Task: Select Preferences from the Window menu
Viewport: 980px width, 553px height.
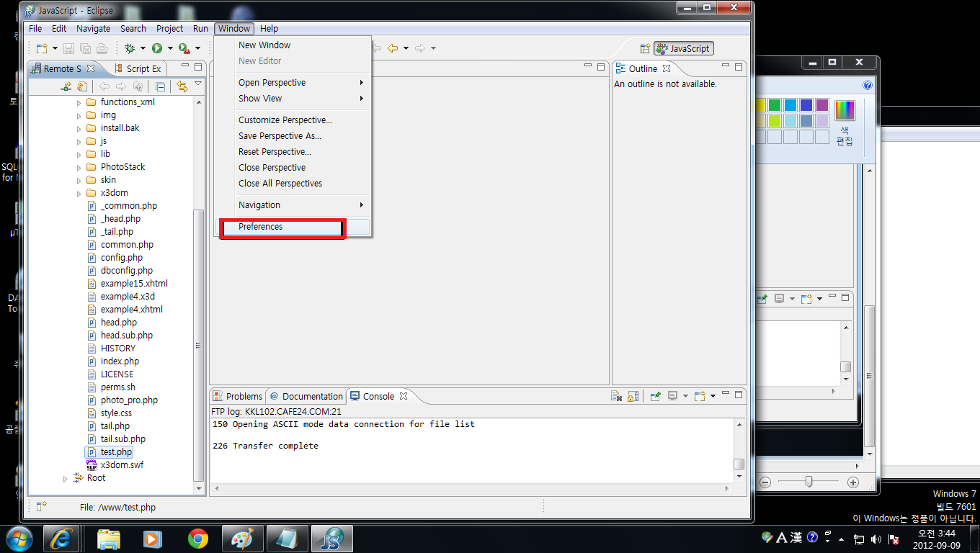Action: tap(294, 227)
